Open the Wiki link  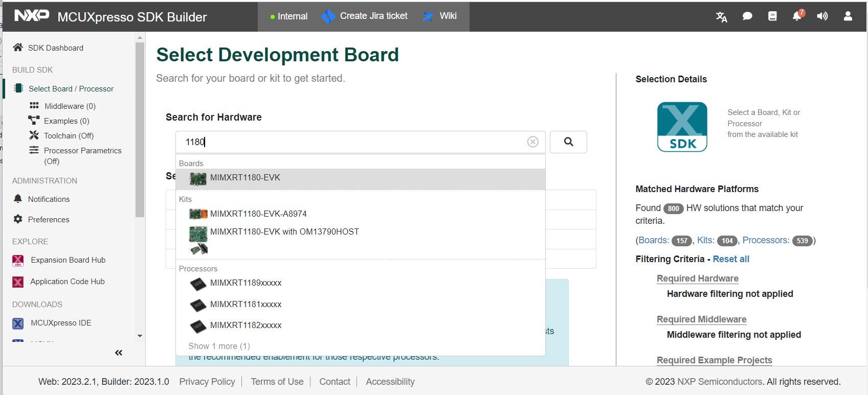(448, 16)
